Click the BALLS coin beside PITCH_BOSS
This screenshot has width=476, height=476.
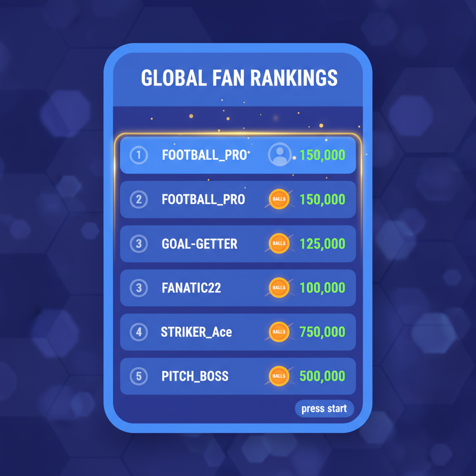[279, 376]
